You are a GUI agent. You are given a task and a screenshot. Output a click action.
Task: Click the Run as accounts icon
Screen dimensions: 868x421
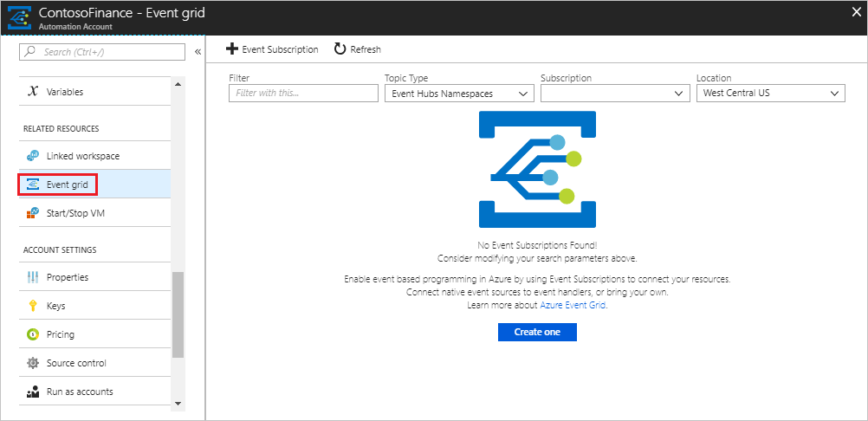tap(33, 392)
